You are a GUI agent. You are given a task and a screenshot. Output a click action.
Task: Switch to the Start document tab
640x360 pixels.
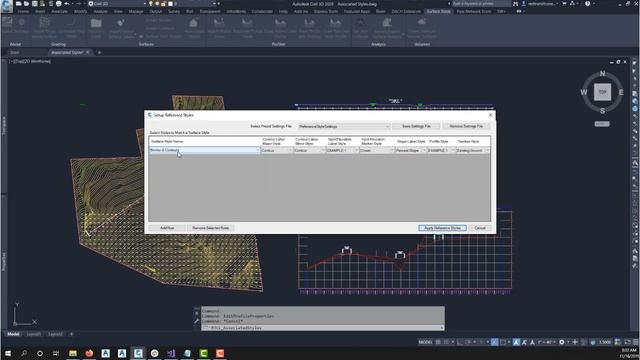coord(15,52)
